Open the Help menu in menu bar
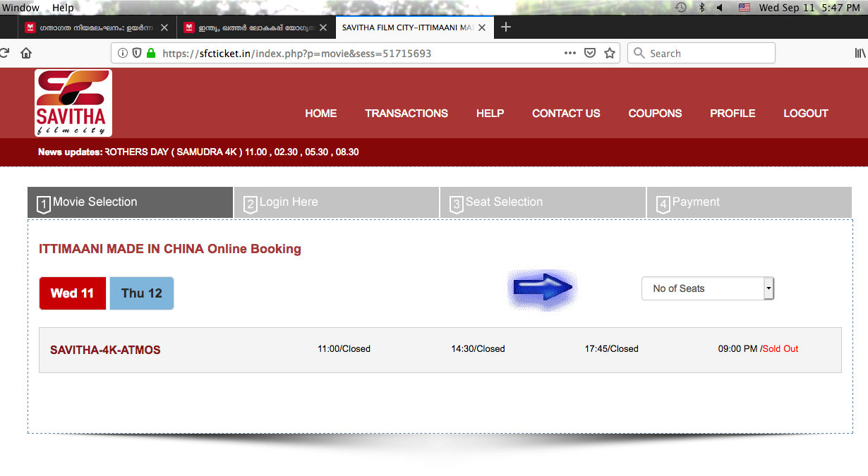This screenshot has width=868, height=476. [63, 7]
